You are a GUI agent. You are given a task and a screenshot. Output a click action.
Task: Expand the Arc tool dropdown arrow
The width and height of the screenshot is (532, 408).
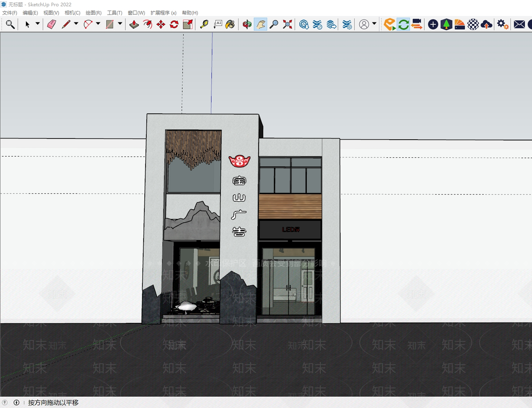[x=98, y=24]
